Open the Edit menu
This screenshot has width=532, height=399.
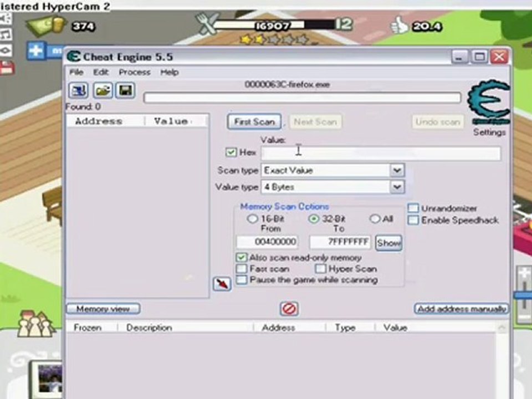point(101,72)
